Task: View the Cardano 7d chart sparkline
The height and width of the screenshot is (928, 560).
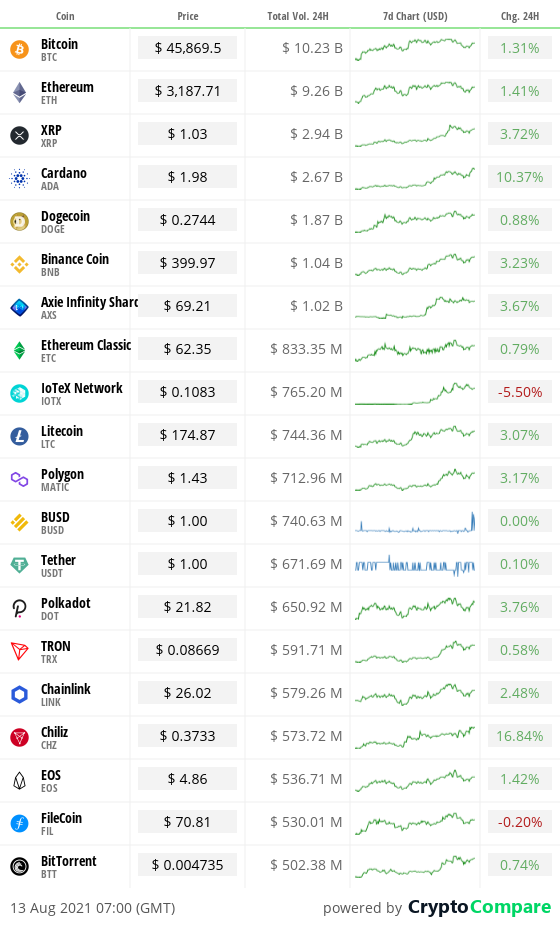Action: point(415,178)
